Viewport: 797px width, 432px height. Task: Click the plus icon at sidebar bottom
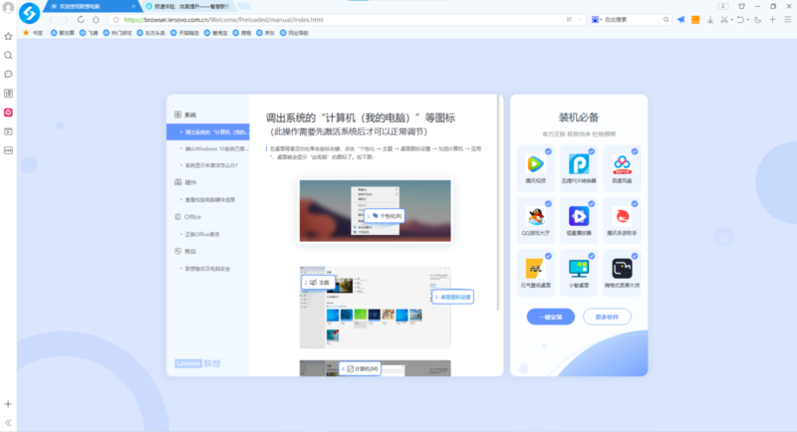[x=8, y=404]
